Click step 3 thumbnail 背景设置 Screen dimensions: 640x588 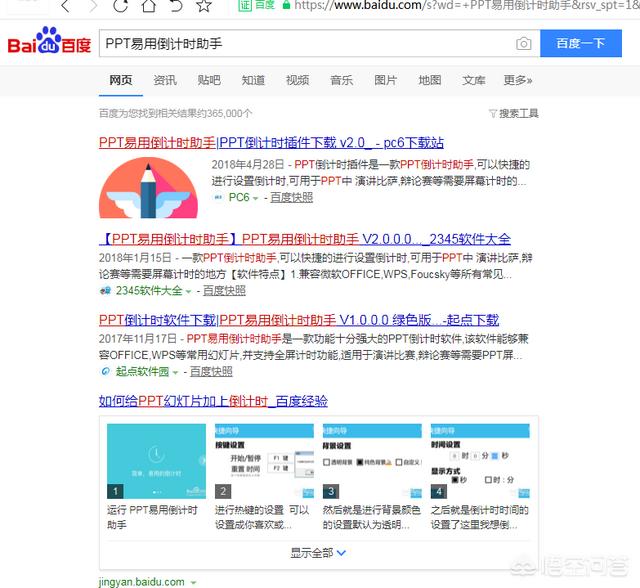tap(372, 461)
